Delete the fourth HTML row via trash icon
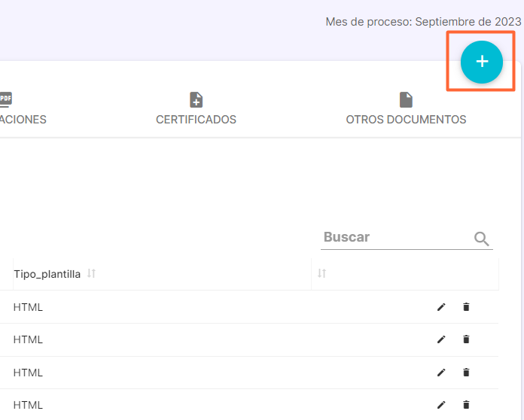Screen dimensions: 524x420 (466, 405)
